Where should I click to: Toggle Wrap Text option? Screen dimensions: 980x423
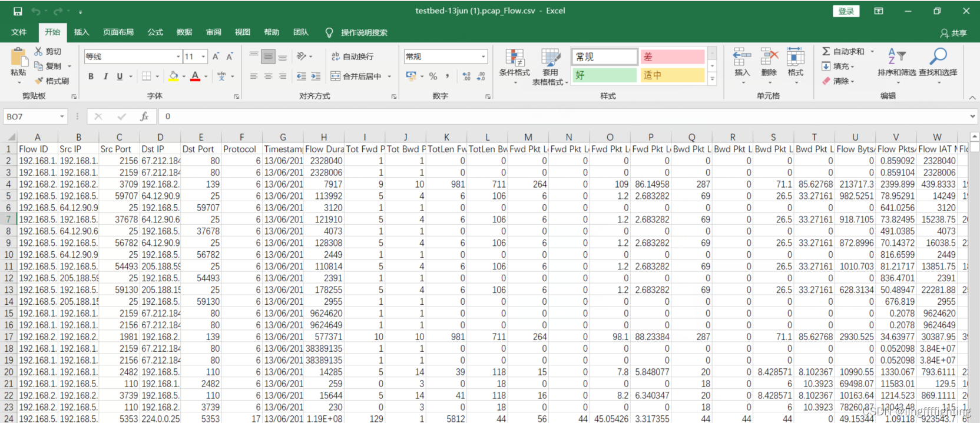[353, 56]
